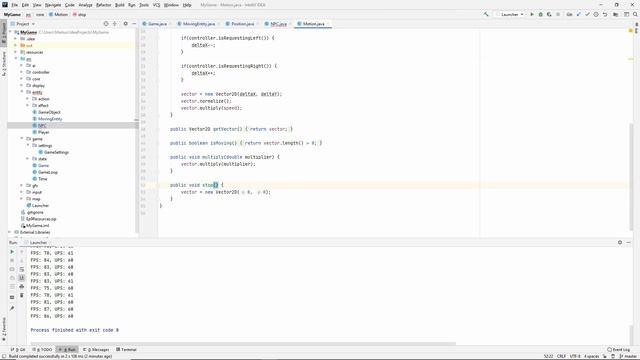
Task: Click the CRLF line separator in the status bar
Action: [x=561, y=356]
